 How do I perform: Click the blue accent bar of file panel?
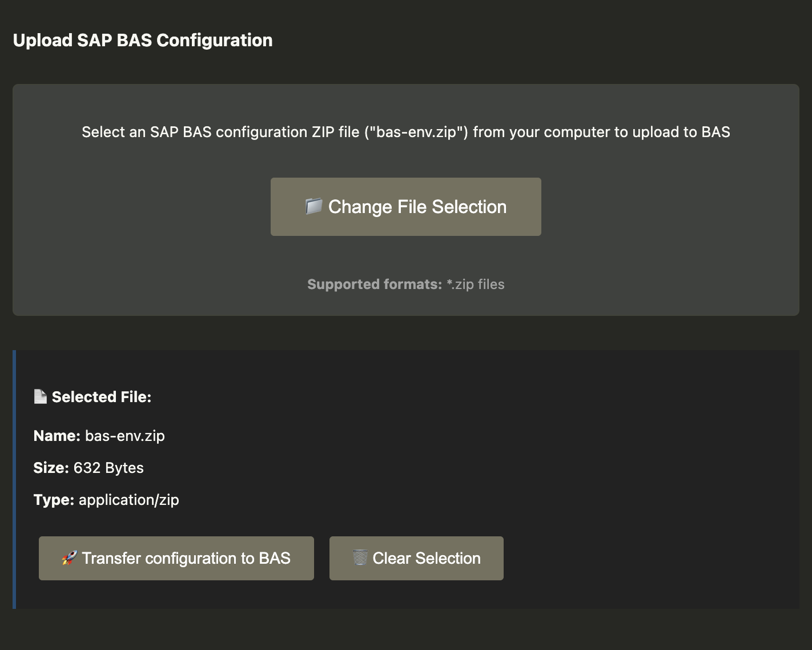[x=14, y=479]
